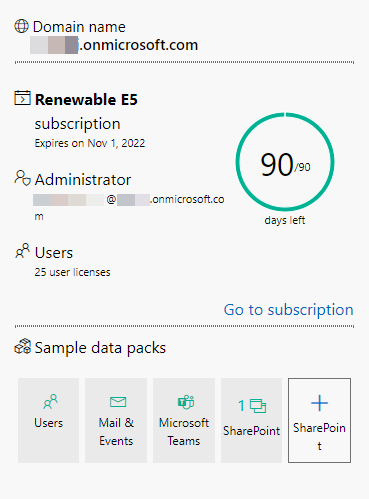Click the administrator email address text
Screen dimensions: 369x499
coord(129,207)
